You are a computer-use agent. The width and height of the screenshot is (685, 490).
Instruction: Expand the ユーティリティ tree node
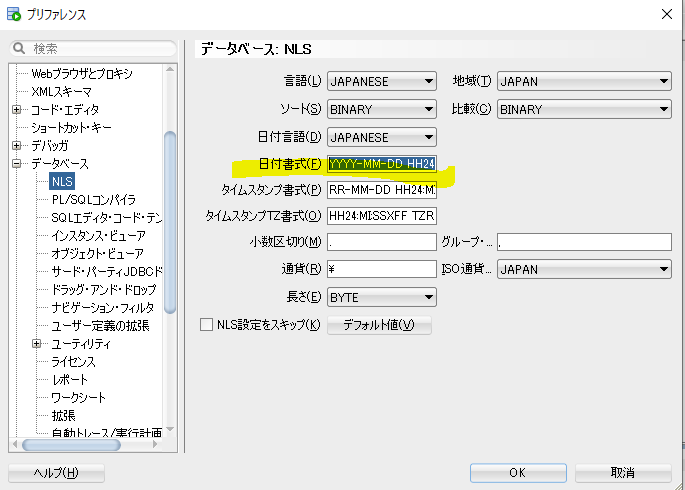pos(37,344)
